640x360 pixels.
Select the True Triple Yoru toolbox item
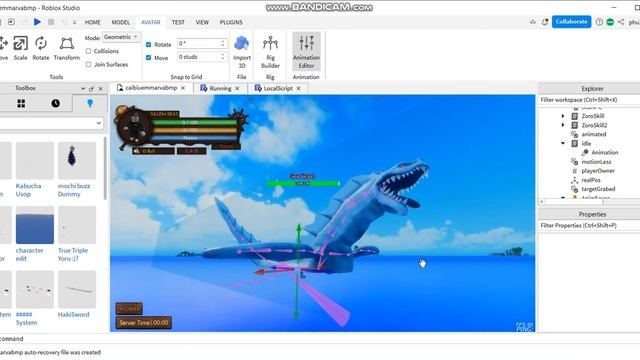[x=77, y=234]
